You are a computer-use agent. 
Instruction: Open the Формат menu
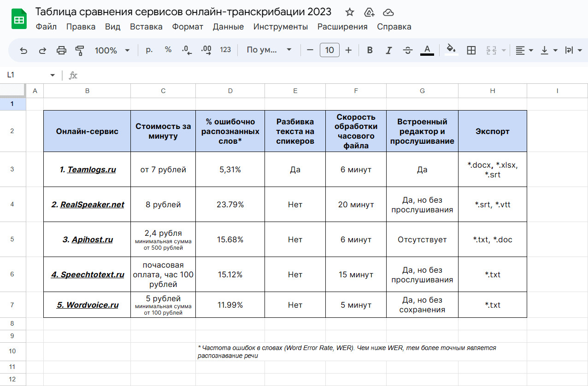pyautogui.click(x=188, y=27)
